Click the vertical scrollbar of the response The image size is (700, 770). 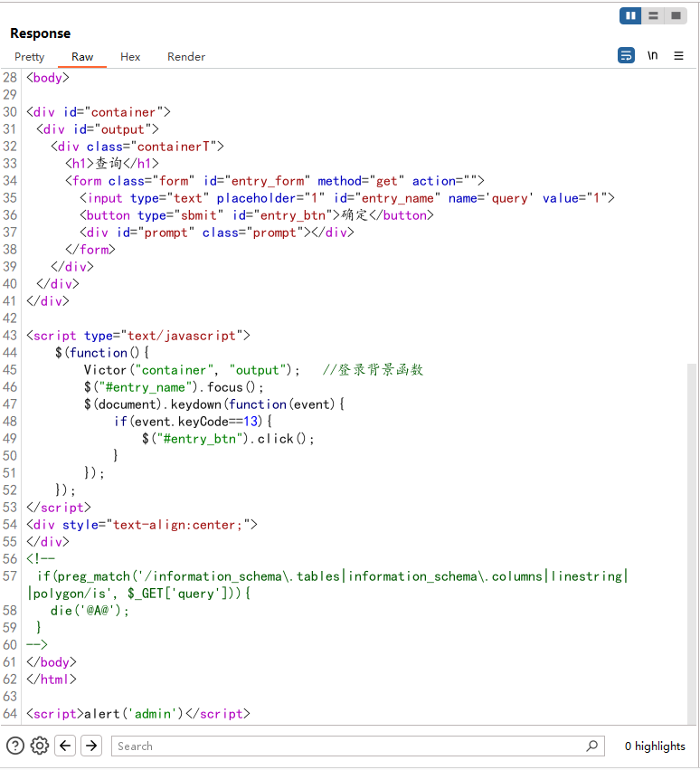tap(693, 543)
